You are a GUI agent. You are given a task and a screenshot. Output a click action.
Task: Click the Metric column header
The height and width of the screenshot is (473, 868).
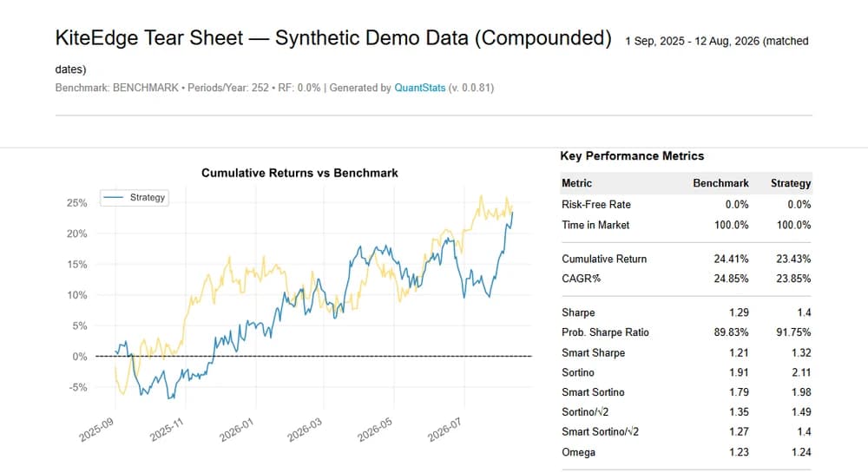click(x=576, y=183)
